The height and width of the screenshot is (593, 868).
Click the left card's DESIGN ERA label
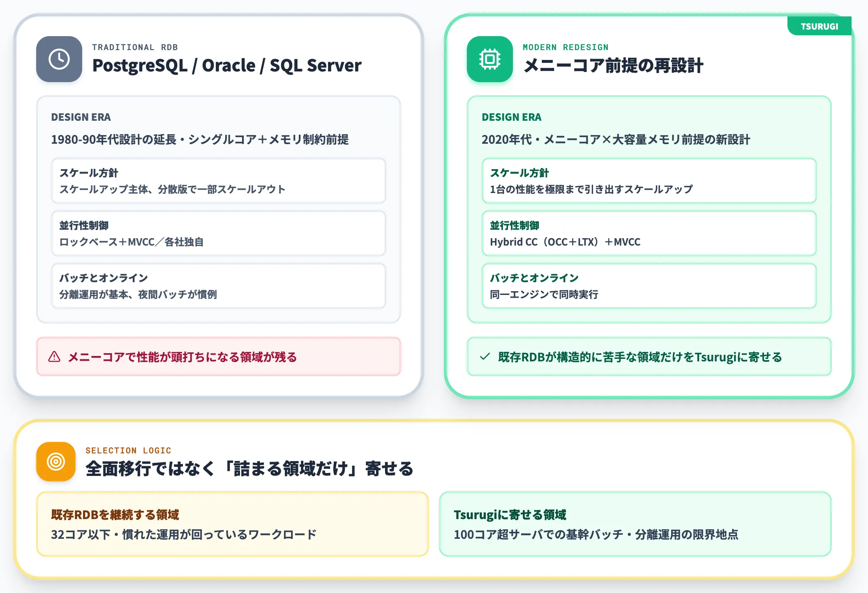[x=81, y=117]
